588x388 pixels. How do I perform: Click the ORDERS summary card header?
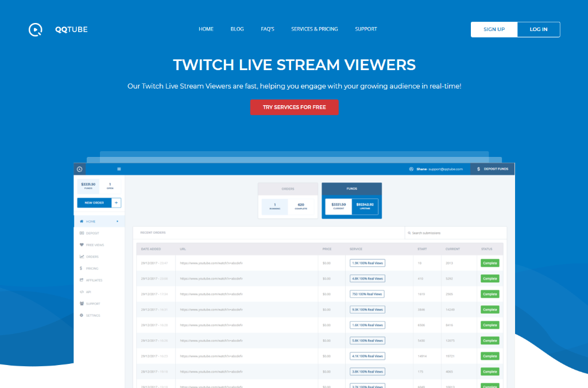click(288, 189)
